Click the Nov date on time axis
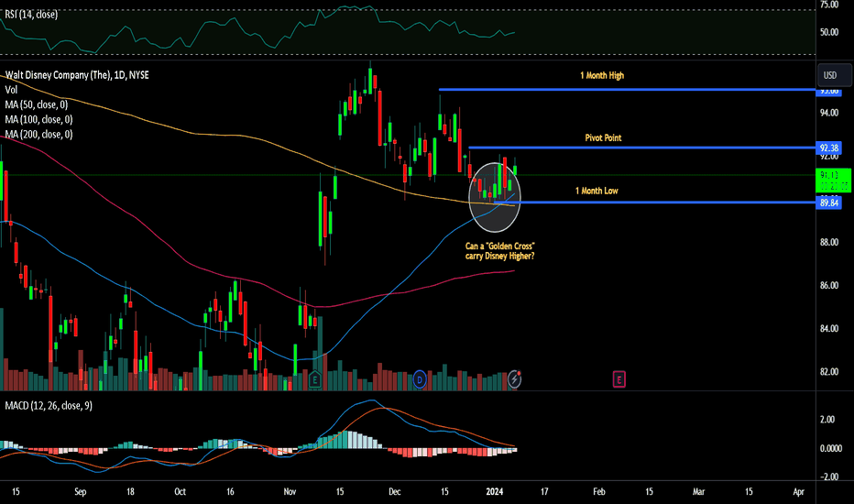 [x=290, y=491]
